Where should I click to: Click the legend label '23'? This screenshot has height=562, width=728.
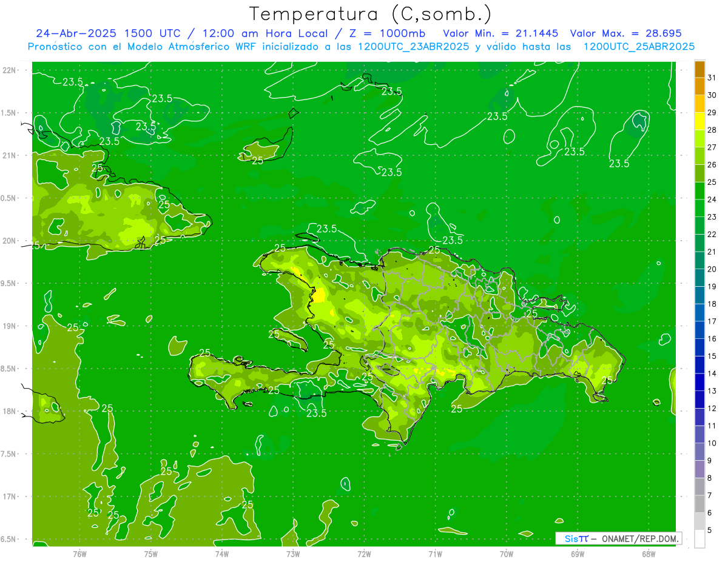click(x=712, y=217)
